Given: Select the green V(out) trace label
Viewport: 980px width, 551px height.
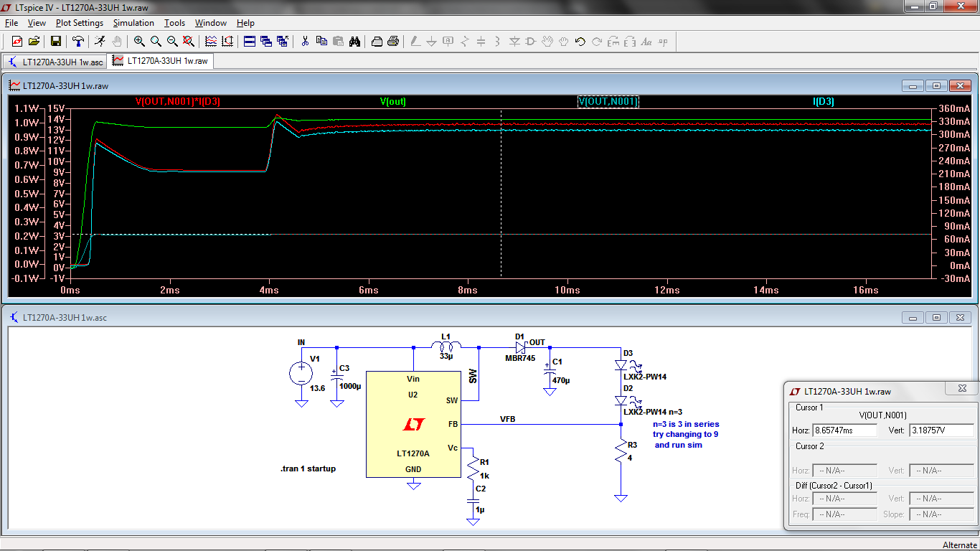Looking at the screenshot, I should coord(393,102).
